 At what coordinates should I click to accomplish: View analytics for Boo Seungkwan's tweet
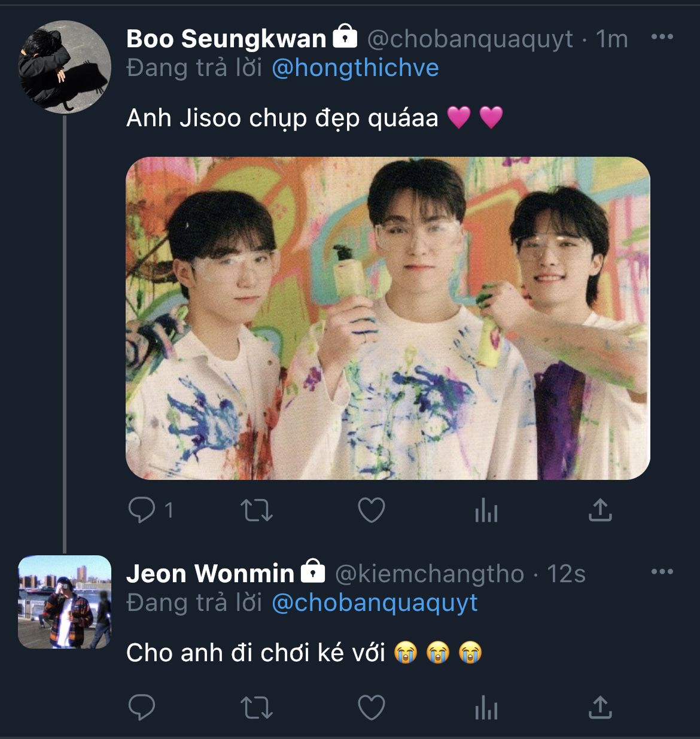486,512
